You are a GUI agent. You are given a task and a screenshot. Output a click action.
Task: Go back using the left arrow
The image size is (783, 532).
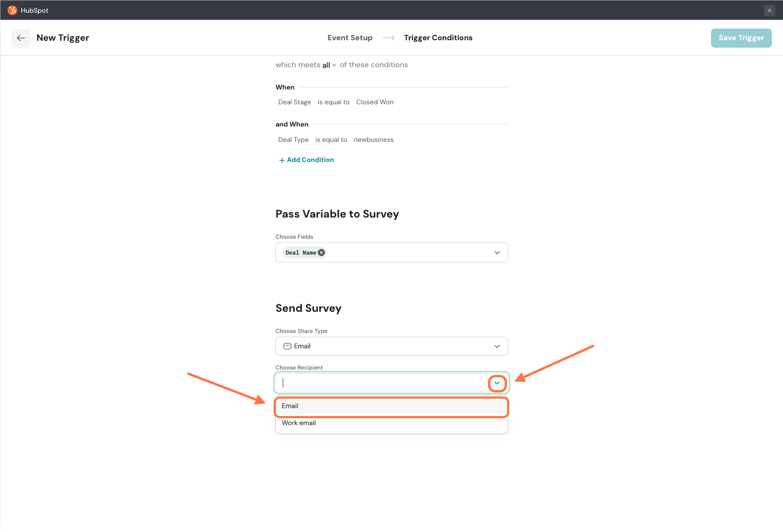[21, 38]
